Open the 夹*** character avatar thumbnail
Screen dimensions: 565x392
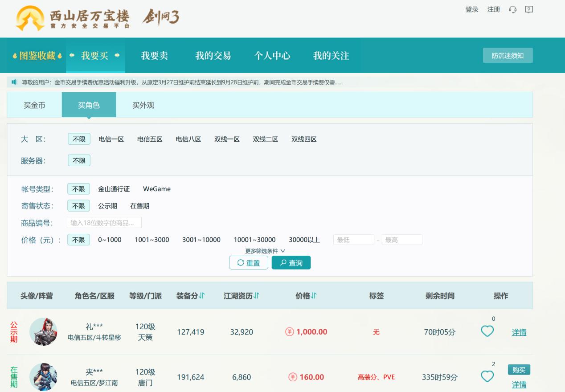(43, 376)
